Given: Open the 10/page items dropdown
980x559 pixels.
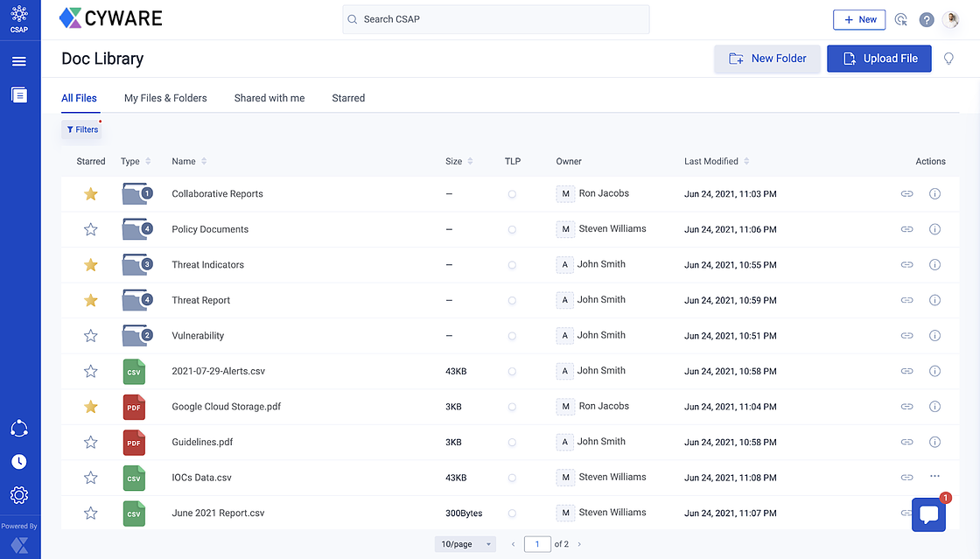Looking at the screenshot, I should coord(465,544).
